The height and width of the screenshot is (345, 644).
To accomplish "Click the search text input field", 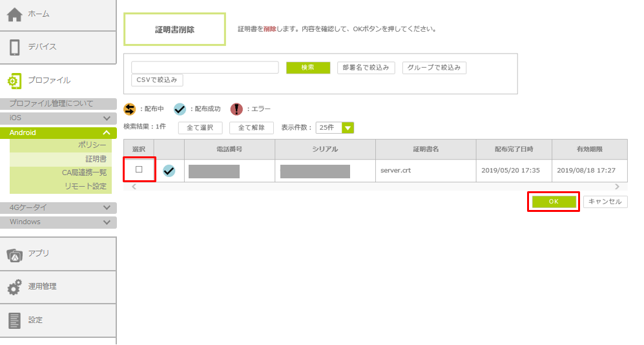I will point(205,68).
